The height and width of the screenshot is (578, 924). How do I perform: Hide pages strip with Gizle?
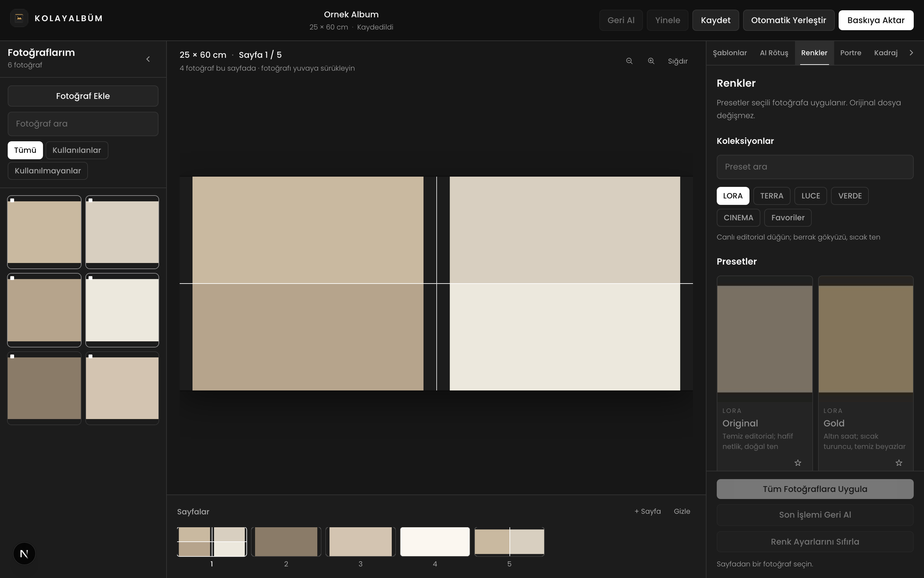pyautogui.click(x=682, y=511)
